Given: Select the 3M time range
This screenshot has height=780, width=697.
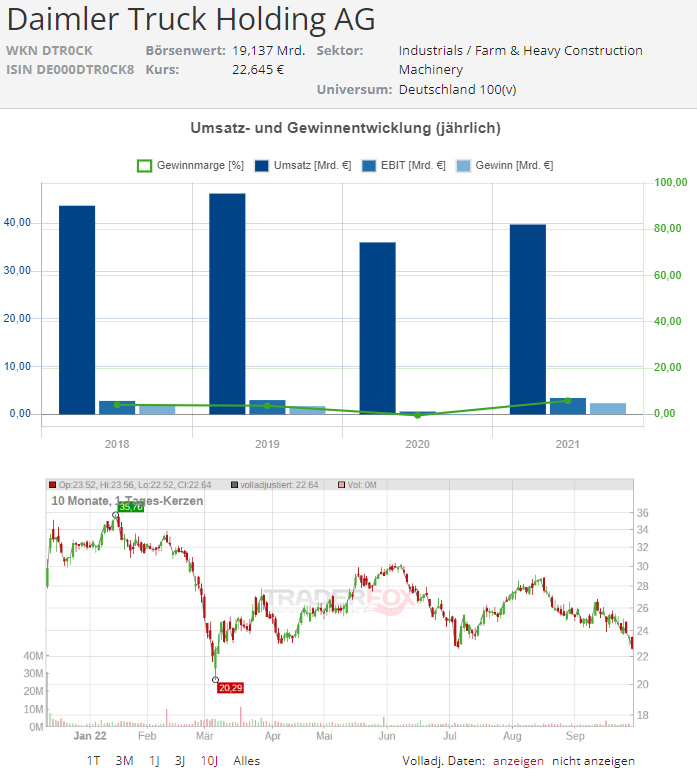Looking at the screenshot, I should pos(124,761).
